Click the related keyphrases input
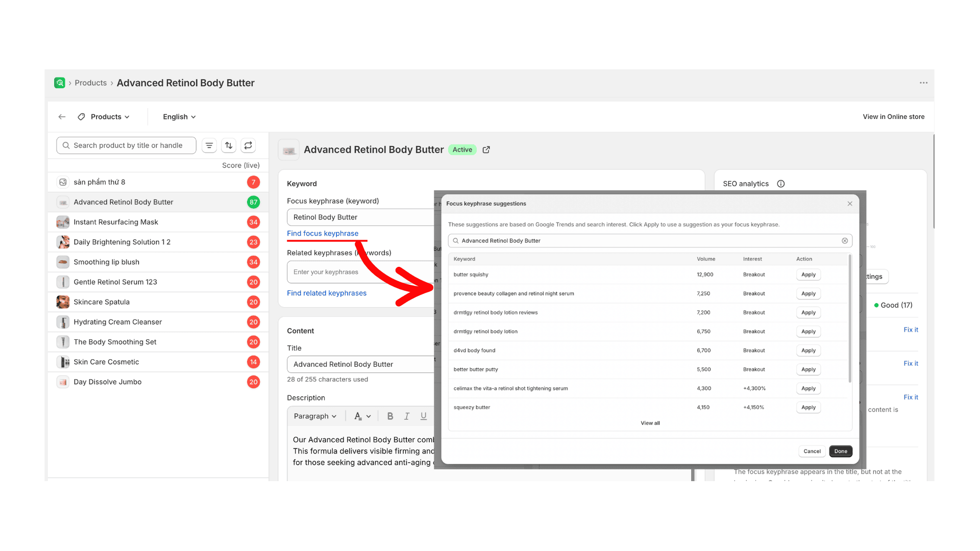 coord(360,272)
